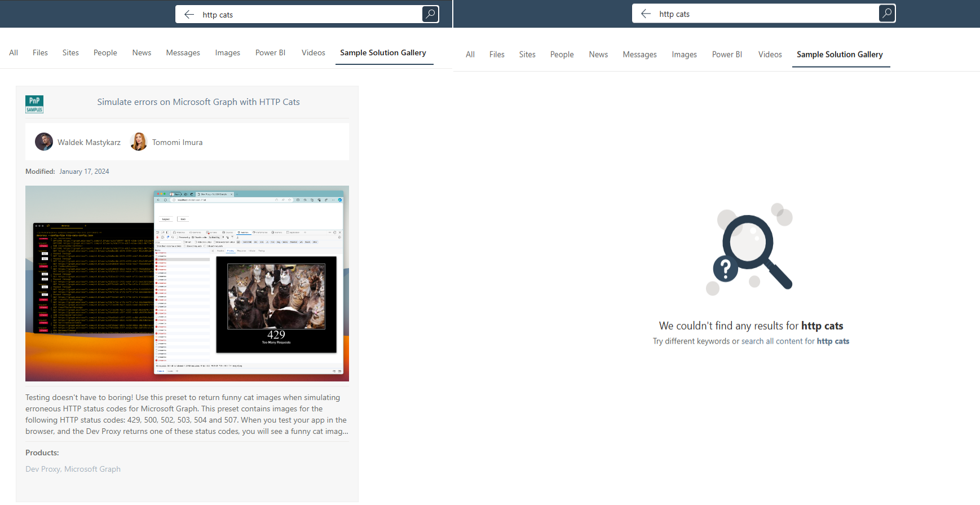Open the PnP Samples logo on result card
The image size is (980, 505).
coord(34,104)
